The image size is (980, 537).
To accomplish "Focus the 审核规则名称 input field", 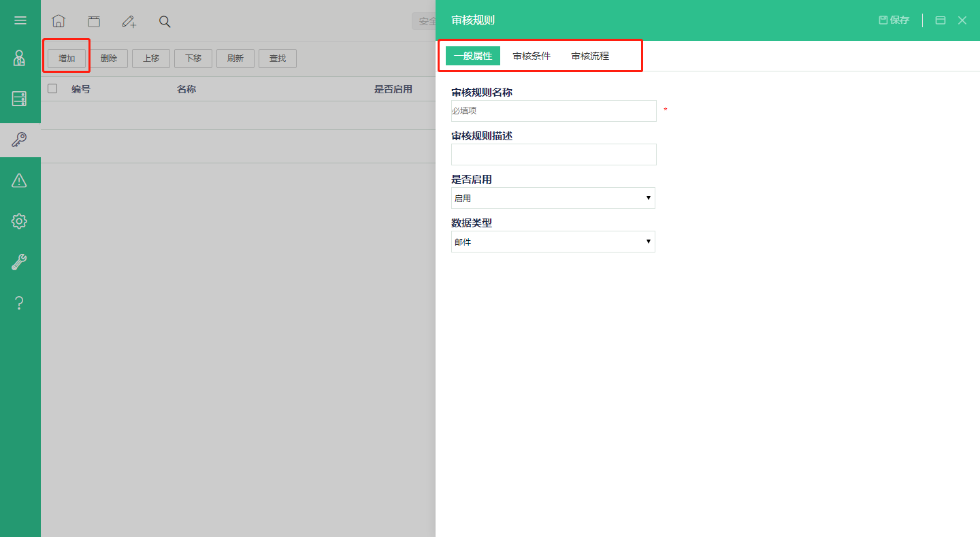I will tap(554, 111).
